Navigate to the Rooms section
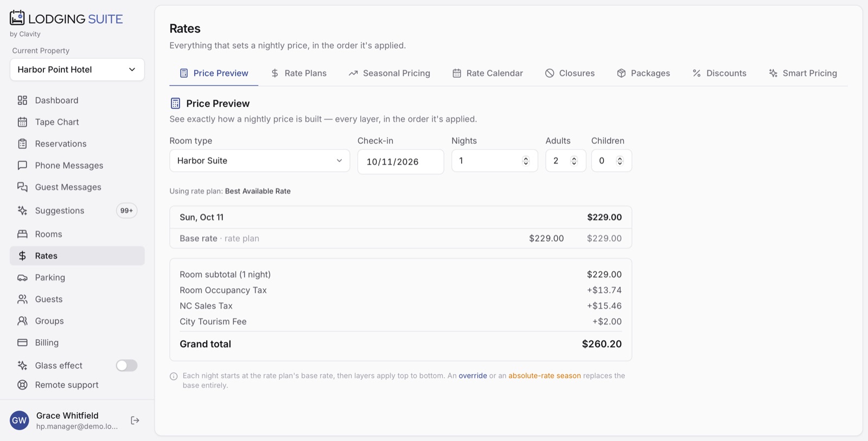The image size is (868, 441). tap(77, 234)
